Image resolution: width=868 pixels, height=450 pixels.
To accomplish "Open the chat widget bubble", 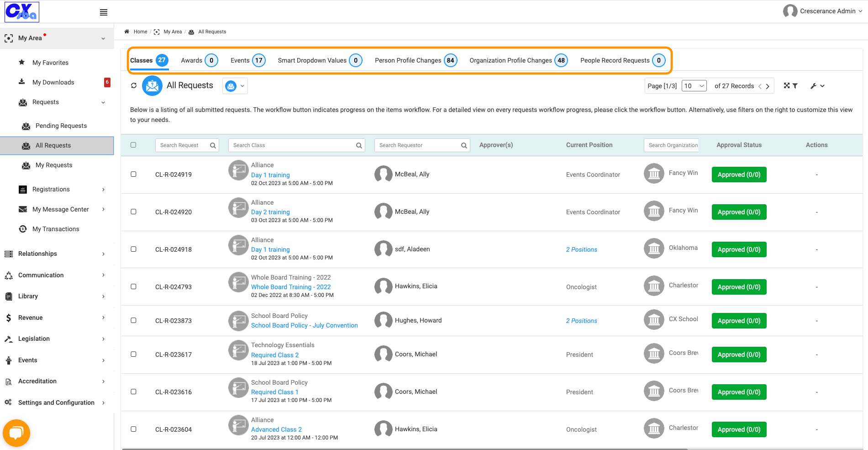I will pyautogui.click(x=16, y=433).
